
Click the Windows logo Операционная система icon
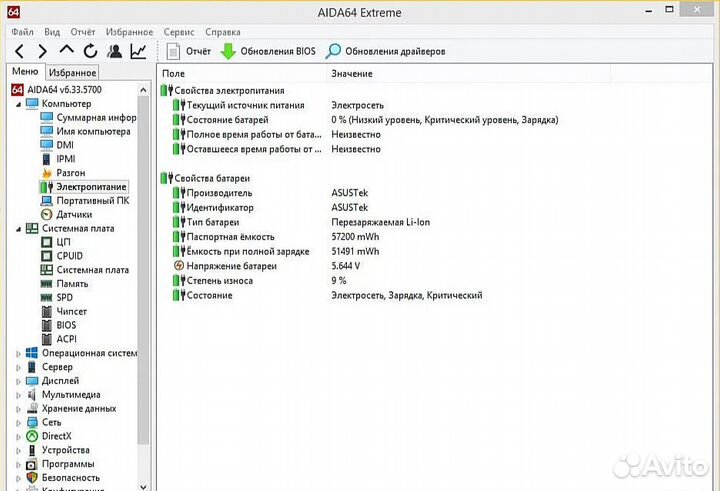32,353
